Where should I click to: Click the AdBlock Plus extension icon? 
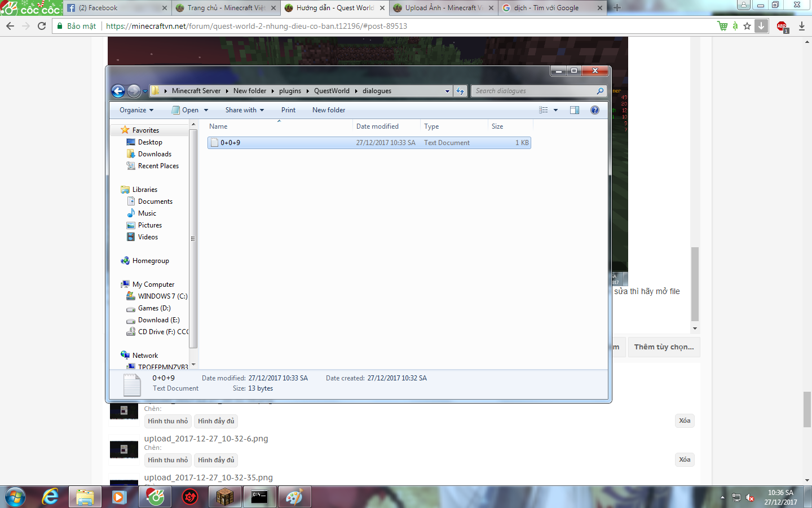click(782, 26)
